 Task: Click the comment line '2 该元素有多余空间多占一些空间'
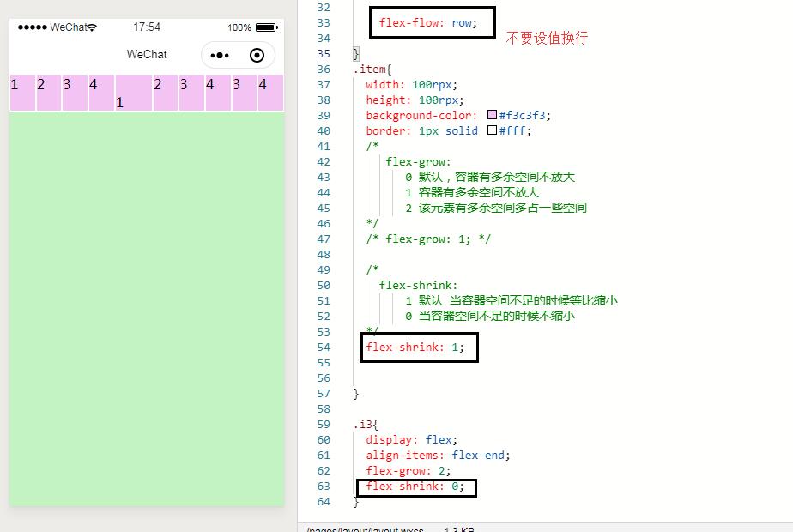click(496, 208)
